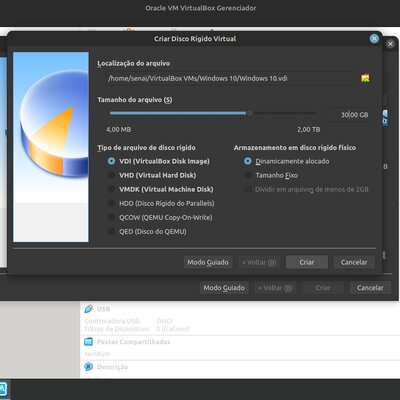Viewport: 400px width, 400px height.
Task: Click Modo Guiado in the background wizard
Action: [224, 288]
